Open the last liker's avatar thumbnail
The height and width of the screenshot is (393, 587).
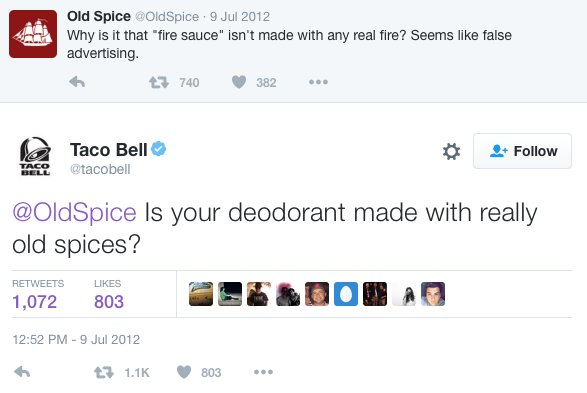[x=433, y=294]
